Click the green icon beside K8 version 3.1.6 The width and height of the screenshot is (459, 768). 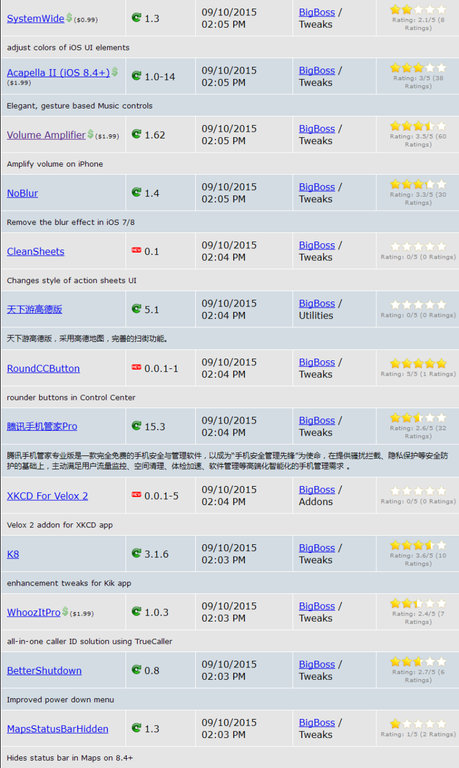click(x=136, y=553)
